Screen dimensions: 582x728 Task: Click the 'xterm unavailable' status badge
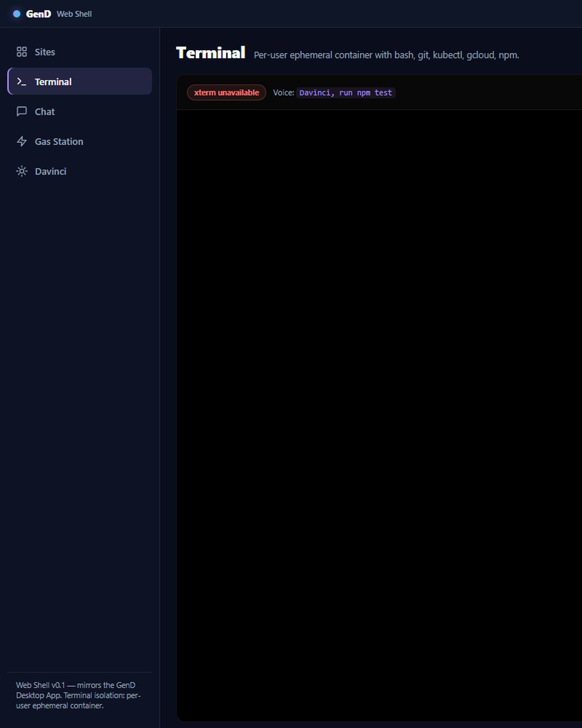pyautogui.click(x=226, y=93)
